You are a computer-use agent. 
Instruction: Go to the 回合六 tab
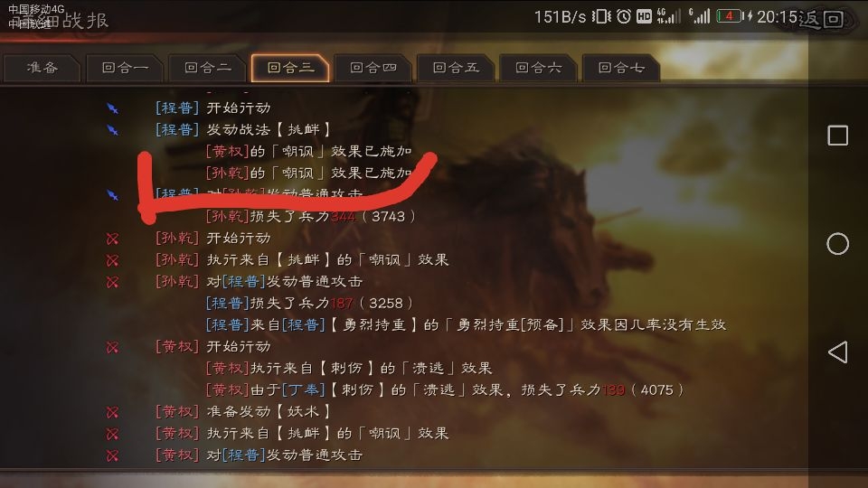click(x=538, y=68)
